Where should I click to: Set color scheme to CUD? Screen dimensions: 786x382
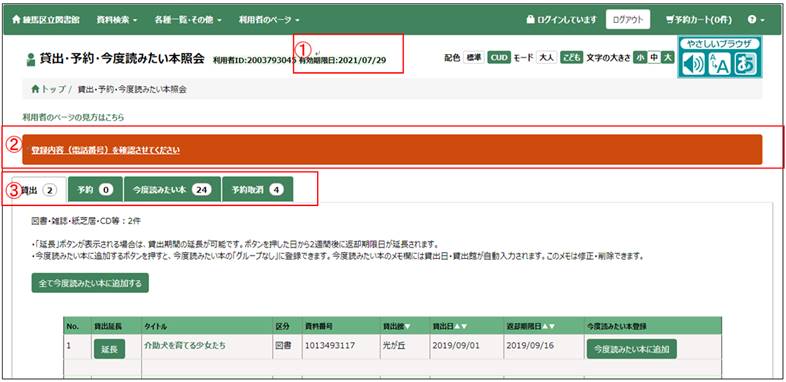(499, 58)
